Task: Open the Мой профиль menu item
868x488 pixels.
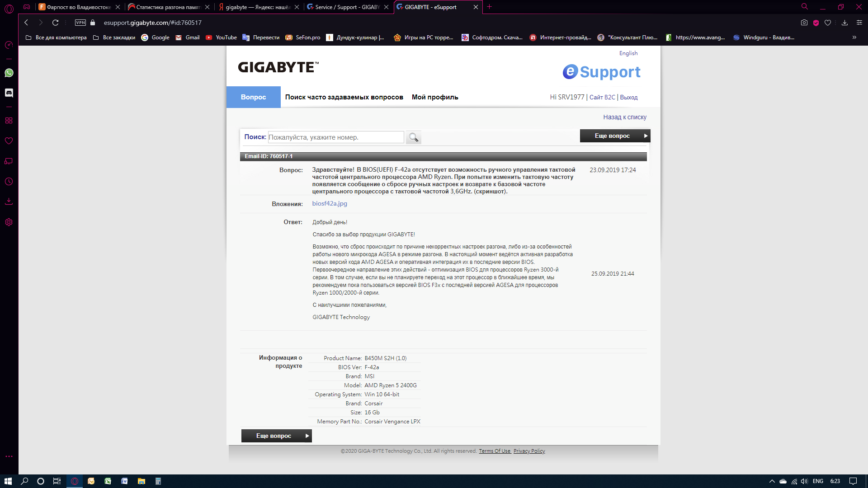Action: point(434,97)
